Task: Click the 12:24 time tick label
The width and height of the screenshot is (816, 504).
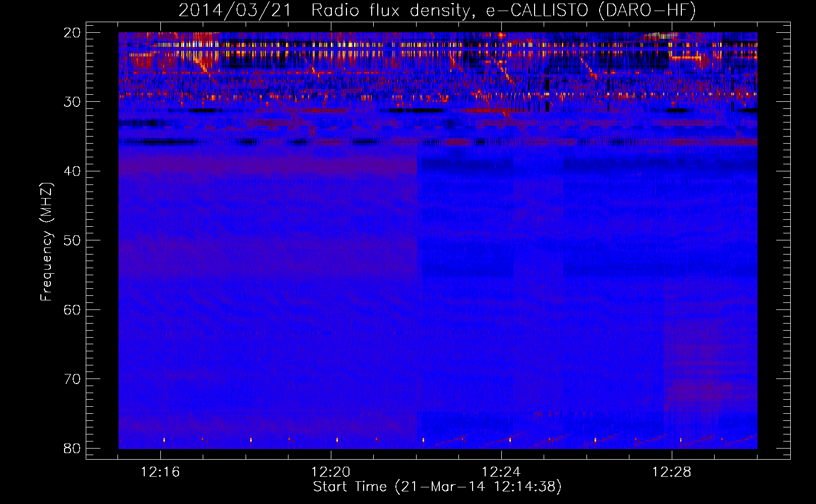Action: 501,472
